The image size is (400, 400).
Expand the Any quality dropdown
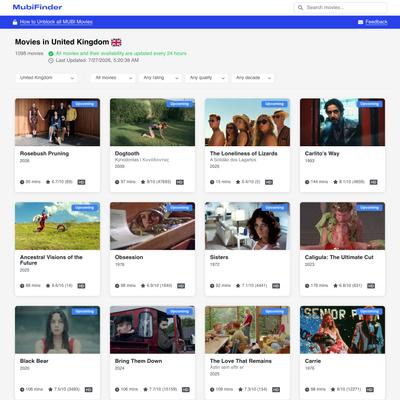click(207, 78)
